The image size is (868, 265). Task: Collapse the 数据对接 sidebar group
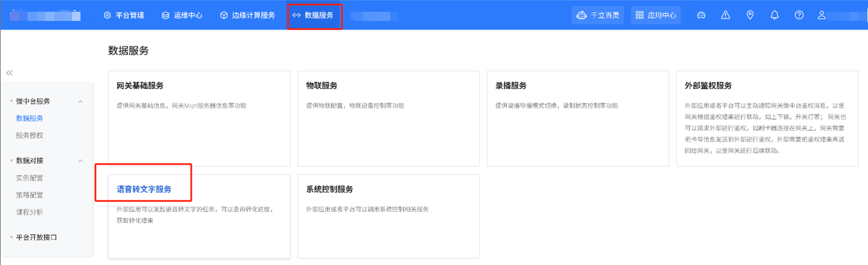click(x=81, y=161)
